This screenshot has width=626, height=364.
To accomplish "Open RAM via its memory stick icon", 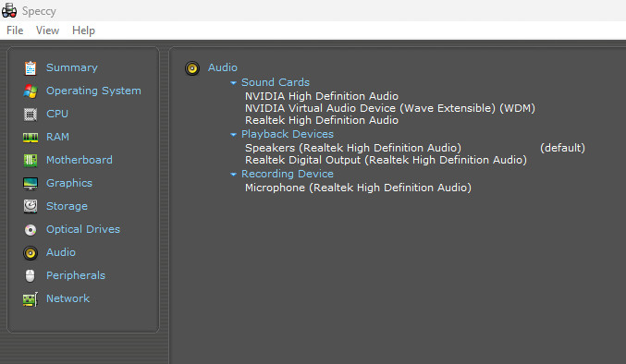I will pyautogui.click(x=31, y=138).
